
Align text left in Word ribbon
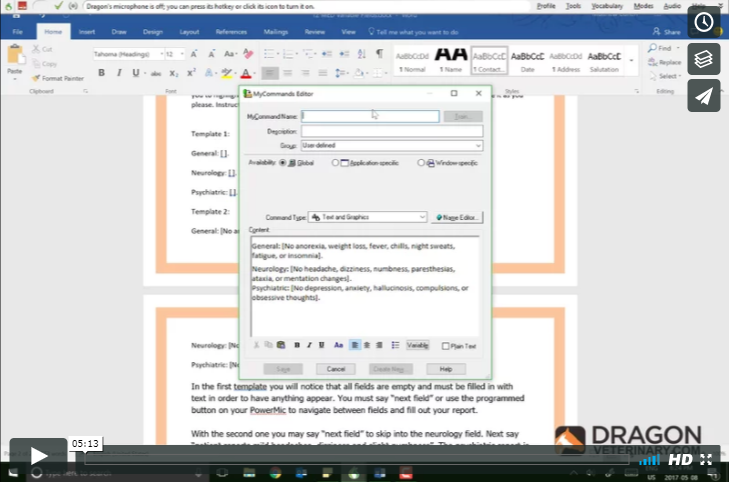pyautogui.click(x=270, y=73)
